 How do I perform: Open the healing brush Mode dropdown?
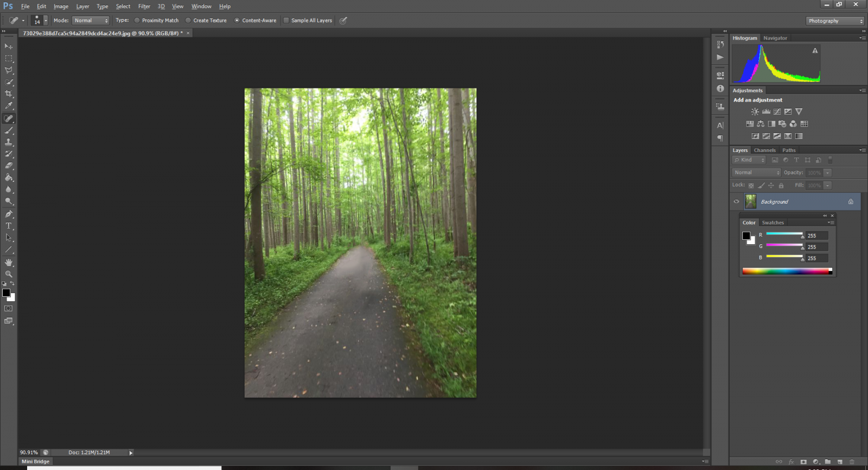(x=91, y=21)
